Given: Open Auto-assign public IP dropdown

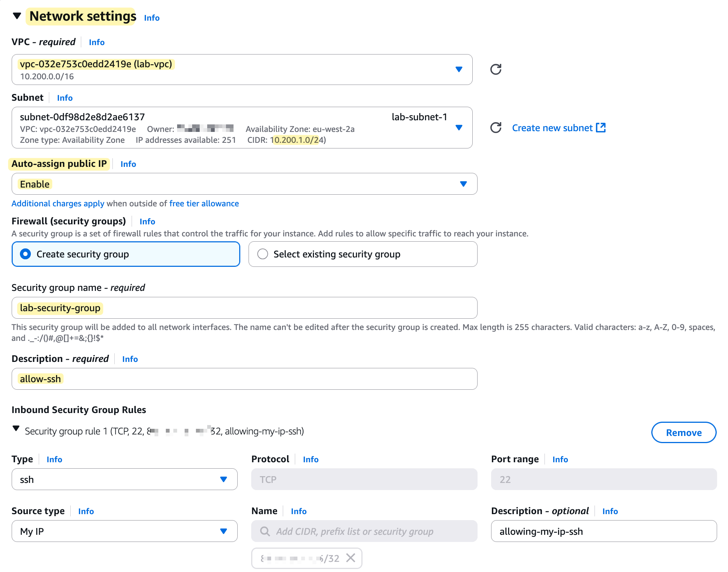Looking at the screenshot, I should [463, 184].
